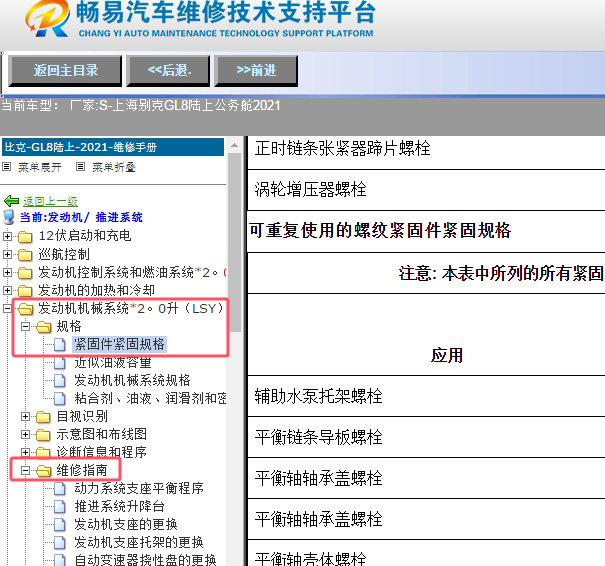The image size is (605, 566).
Task: Open 粘合剂、油液、润滑剂 document
Action: (x=150, y=398)
